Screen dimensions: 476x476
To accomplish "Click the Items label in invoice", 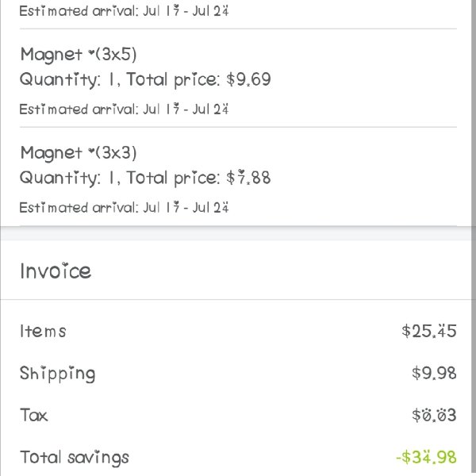I will coord(43,331).
